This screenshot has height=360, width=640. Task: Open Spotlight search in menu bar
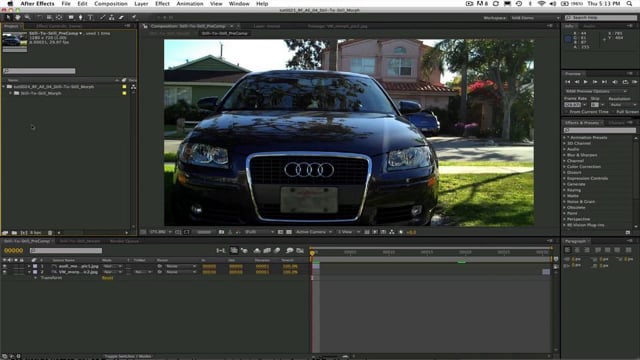coord(630,4)
